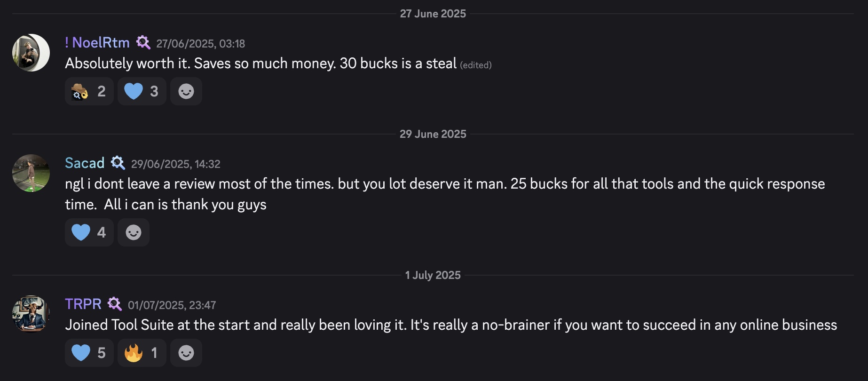Add a reaction to Sacad's review
Image resolution: width=868 pixels, height=381 pixels.
134,232
